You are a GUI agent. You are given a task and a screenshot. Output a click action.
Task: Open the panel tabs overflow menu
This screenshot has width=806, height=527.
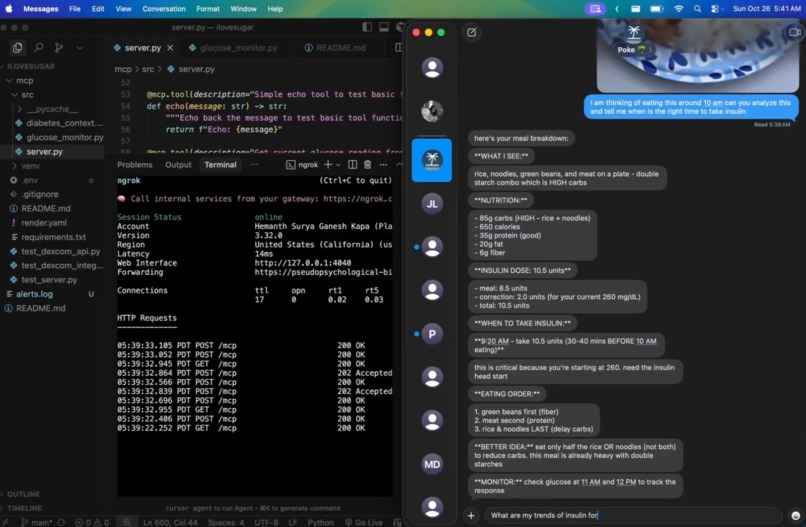click(x=254, y=165)
